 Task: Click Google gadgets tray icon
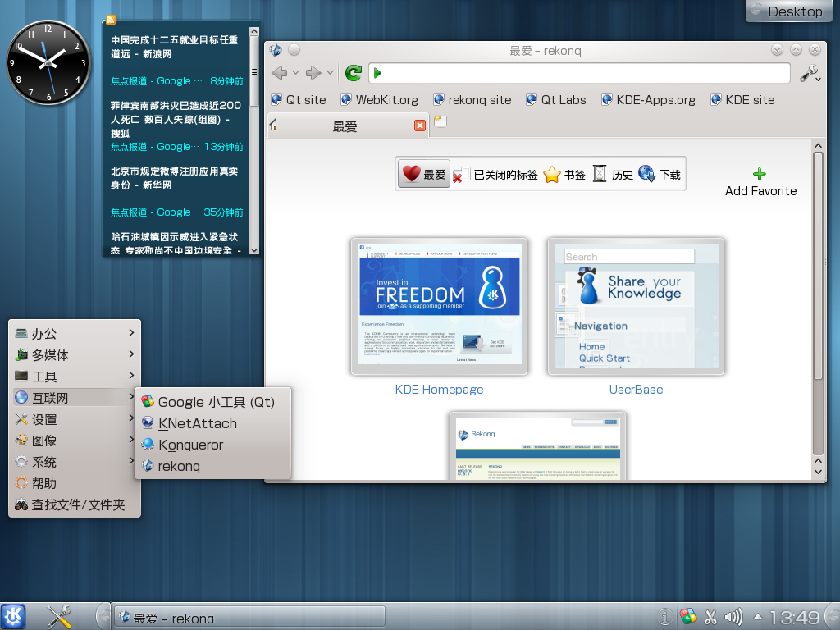688,617
